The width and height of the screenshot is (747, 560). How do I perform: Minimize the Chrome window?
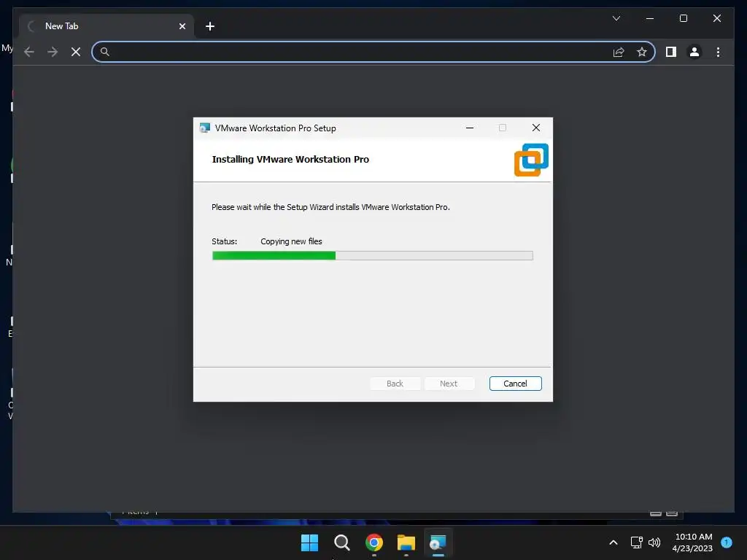[650, 18]
